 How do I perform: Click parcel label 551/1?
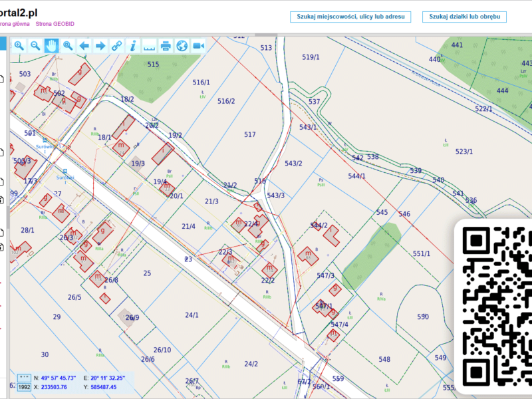pyautogui.click(x=422, y=254)
